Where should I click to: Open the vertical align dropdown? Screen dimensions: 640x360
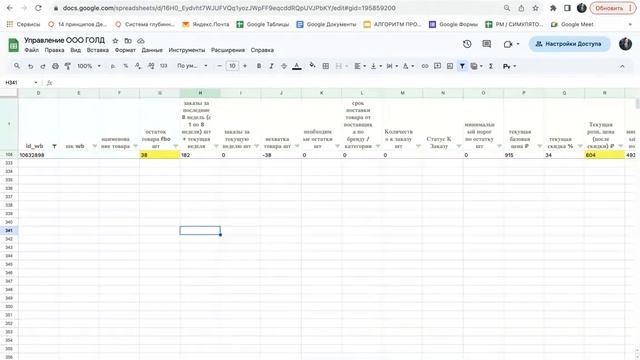376,66
